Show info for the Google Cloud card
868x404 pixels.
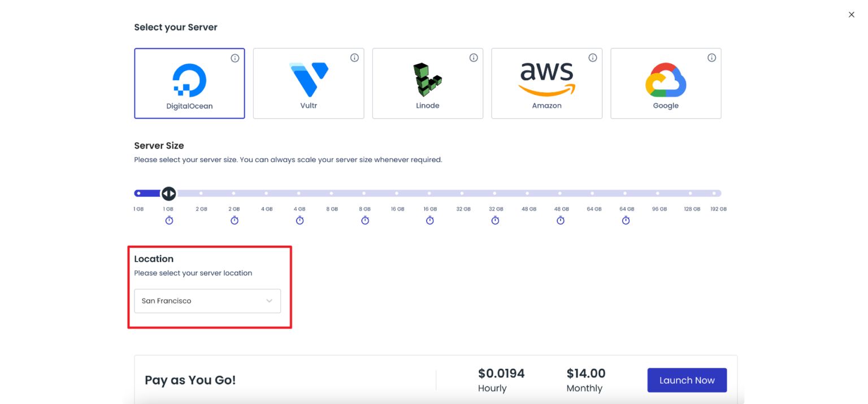pyautogui.click(x=712, y=58)
